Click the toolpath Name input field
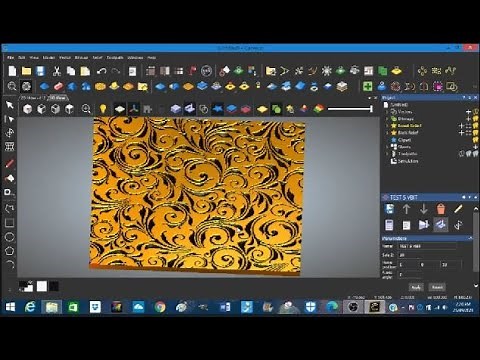Viewport: 480px width, 360px height. point(427,246)
